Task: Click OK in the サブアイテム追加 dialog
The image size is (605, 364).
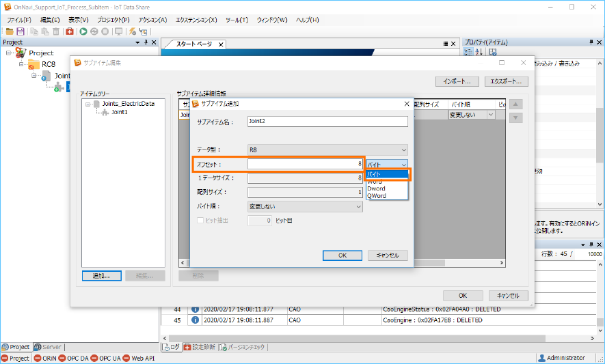Action: tap(342, 255)
